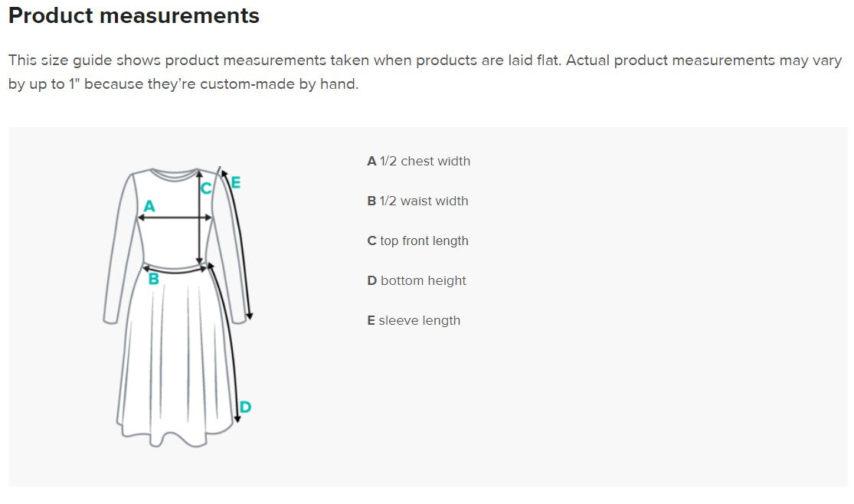Click the teal letter C on the dress bodice
The image size is (854, 504).
point(206,188)
